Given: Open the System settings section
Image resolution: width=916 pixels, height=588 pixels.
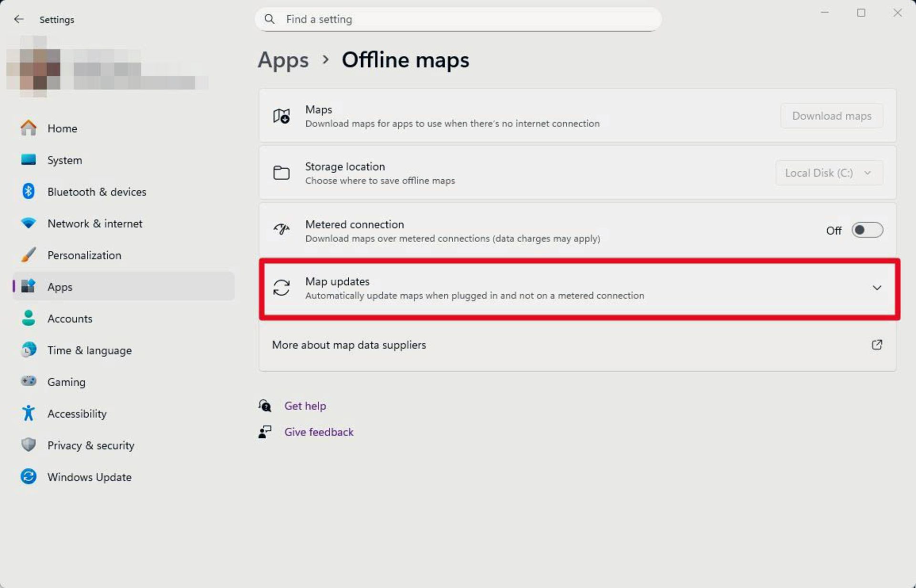Looking at the screenshot, I should tap(64, 160).
